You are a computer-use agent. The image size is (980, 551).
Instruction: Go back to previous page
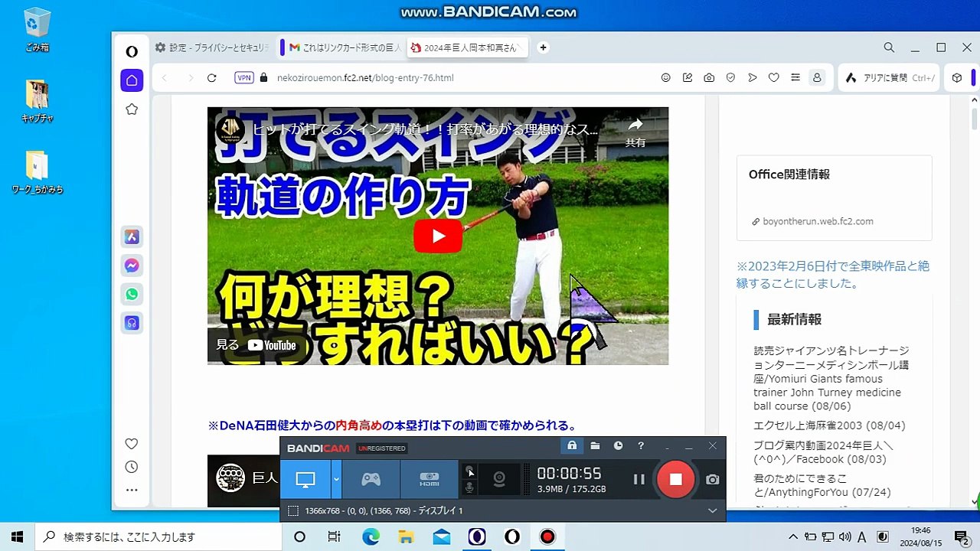coord(165,78)
